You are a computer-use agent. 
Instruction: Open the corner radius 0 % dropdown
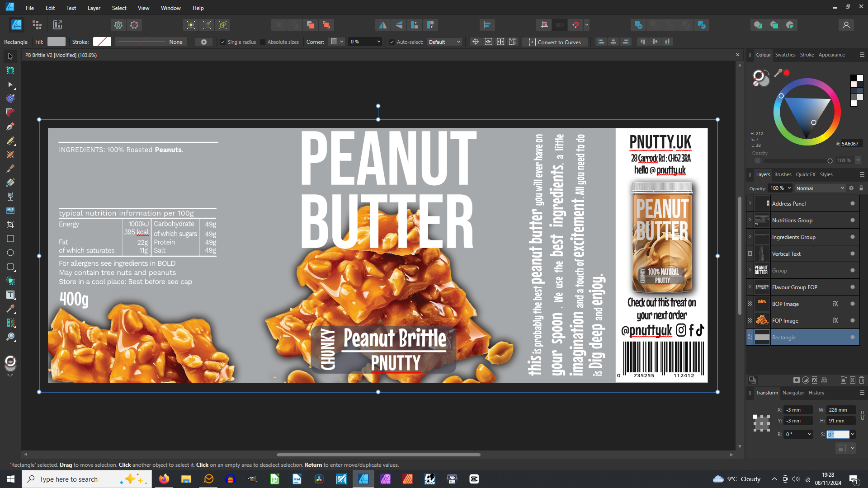point(379,42)
